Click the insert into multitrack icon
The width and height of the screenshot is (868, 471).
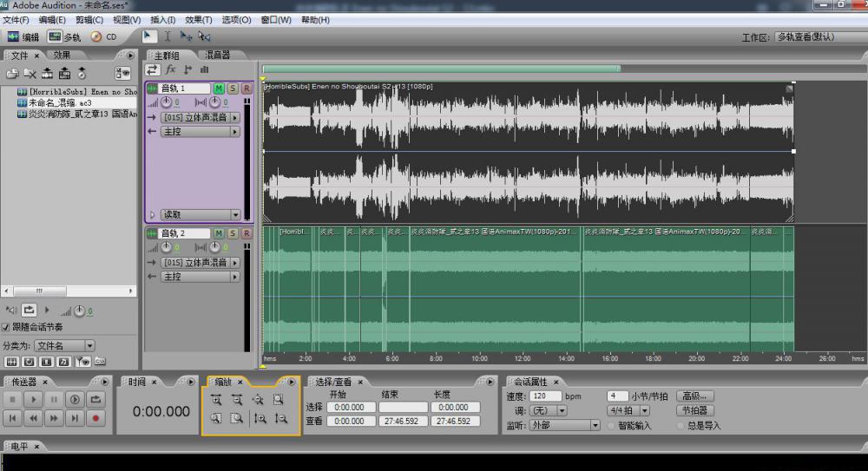(48, 73)
